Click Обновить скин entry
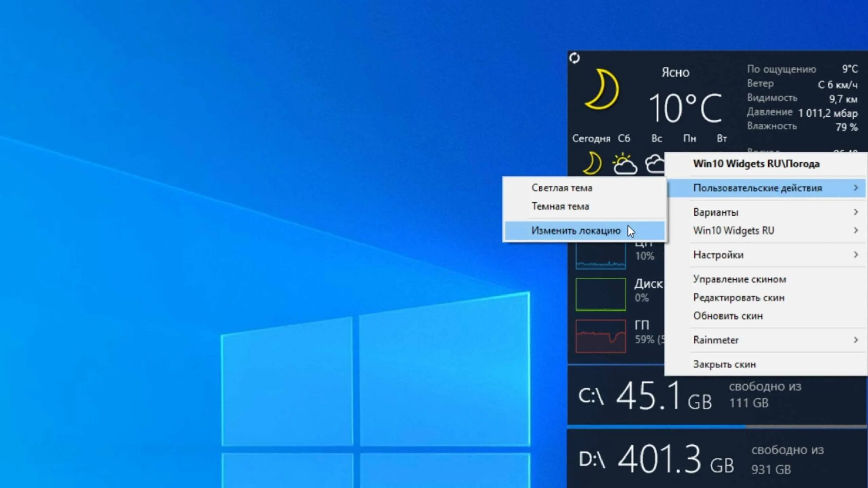This screenshot has width=868, height=488. pyautogui.click(x=728, y=316)
